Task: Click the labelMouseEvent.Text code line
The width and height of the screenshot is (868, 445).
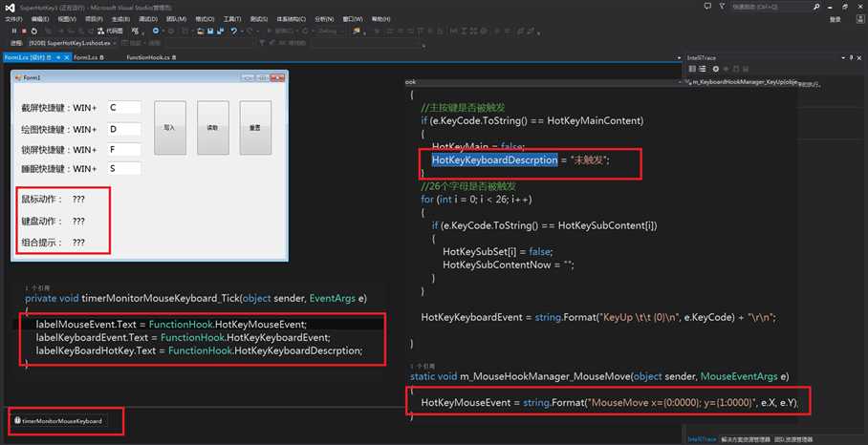Action: pyautogui.click(x=171, y=324)
